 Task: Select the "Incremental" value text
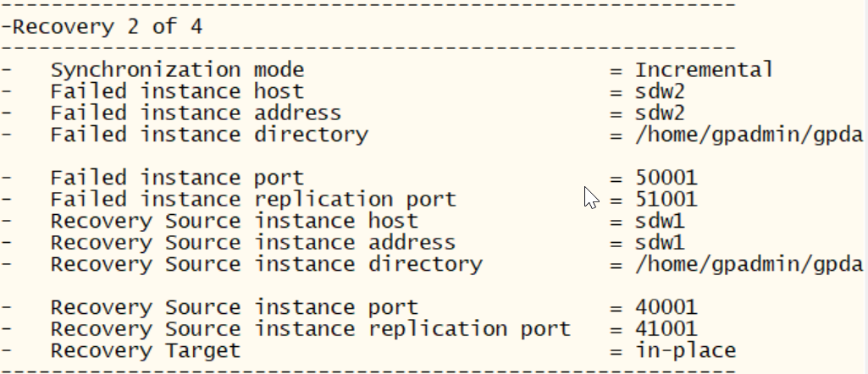pos(704,69)
